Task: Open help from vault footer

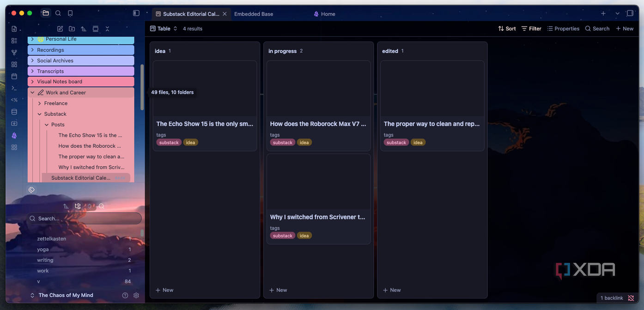Action: [x=125, y=295]
